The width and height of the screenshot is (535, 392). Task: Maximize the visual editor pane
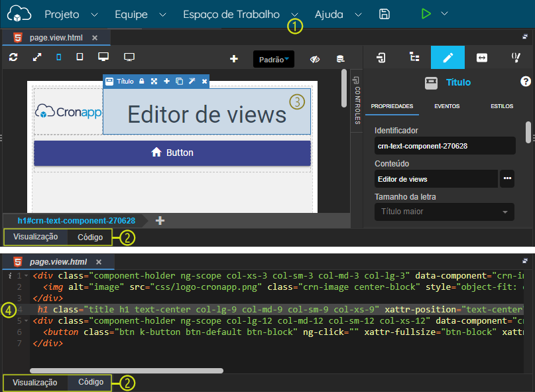(x=525, y=36)
